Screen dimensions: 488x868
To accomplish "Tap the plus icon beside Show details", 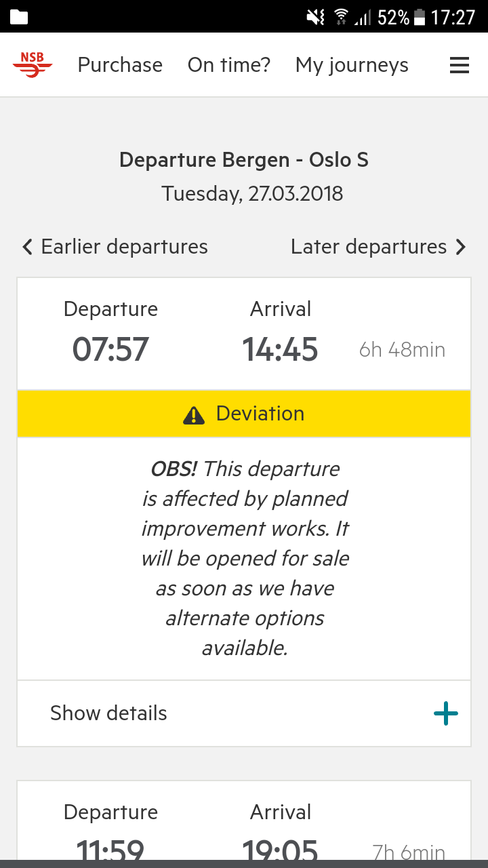I will point(445,713).
